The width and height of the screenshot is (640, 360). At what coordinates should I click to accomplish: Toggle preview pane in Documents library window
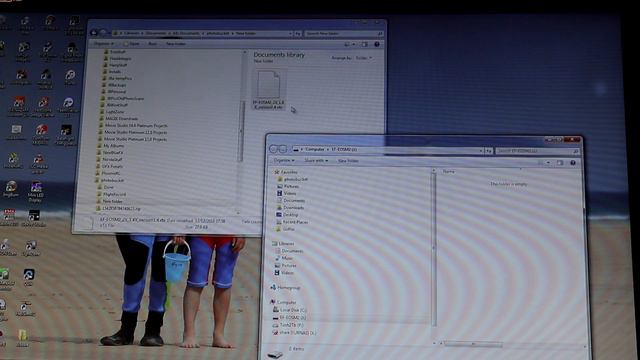(x=364, y=44)
